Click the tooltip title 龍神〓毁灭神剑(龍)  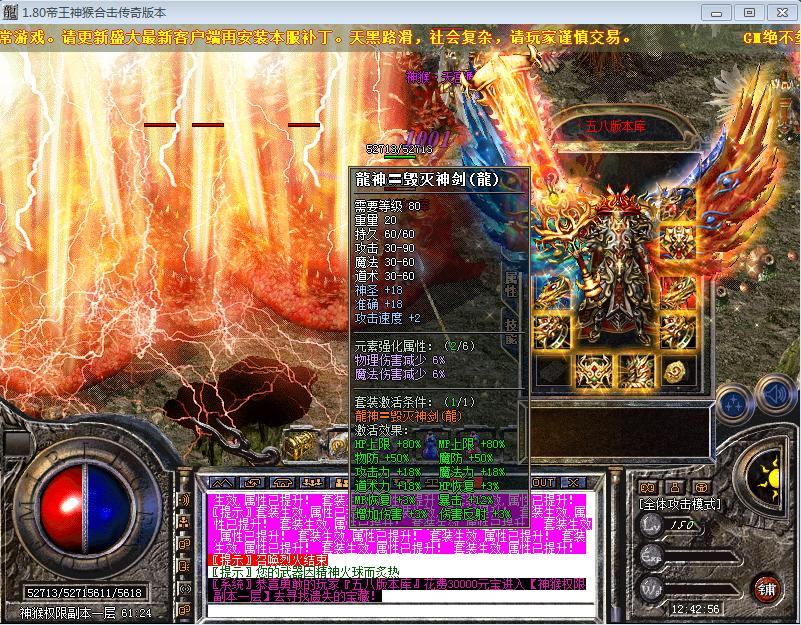[x=427, y=179]
